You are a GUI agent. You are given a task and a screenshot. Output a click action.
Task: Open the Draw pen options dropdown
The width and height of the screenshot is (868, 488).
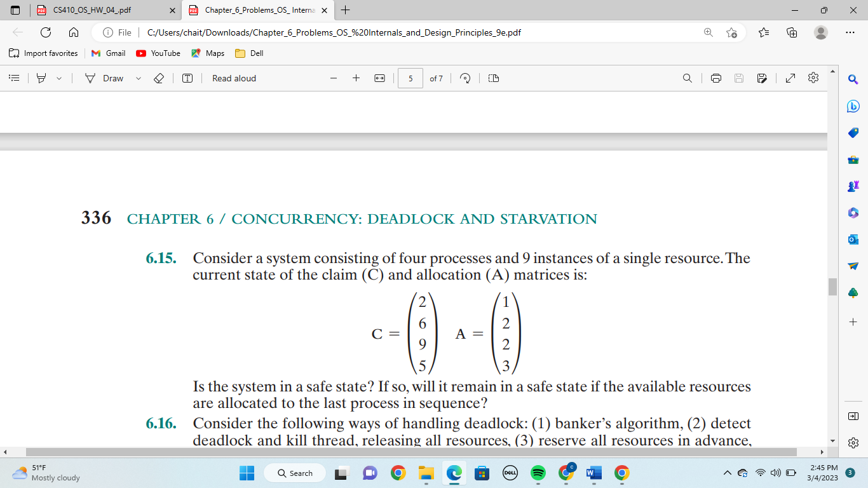[x=139, y=78]
